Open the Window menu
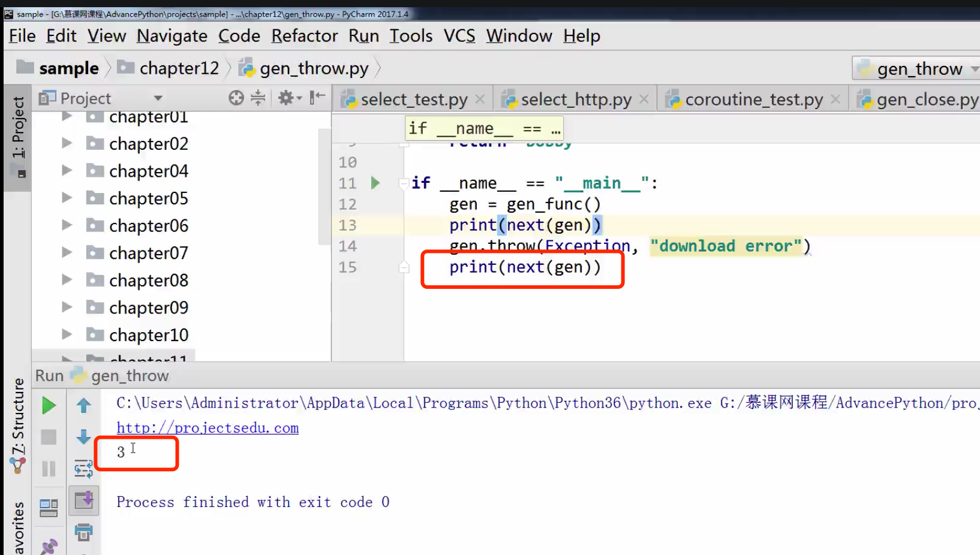980x555 pixels. pos(519,36)
